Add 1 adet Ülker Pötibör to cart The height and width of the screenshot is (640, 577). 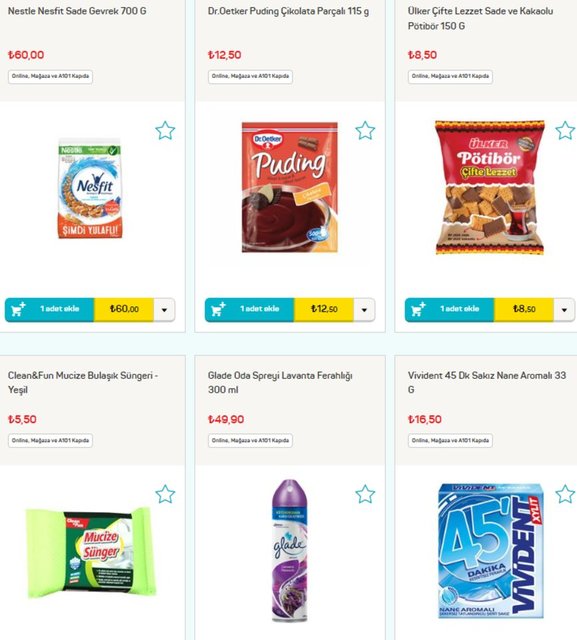449,309
